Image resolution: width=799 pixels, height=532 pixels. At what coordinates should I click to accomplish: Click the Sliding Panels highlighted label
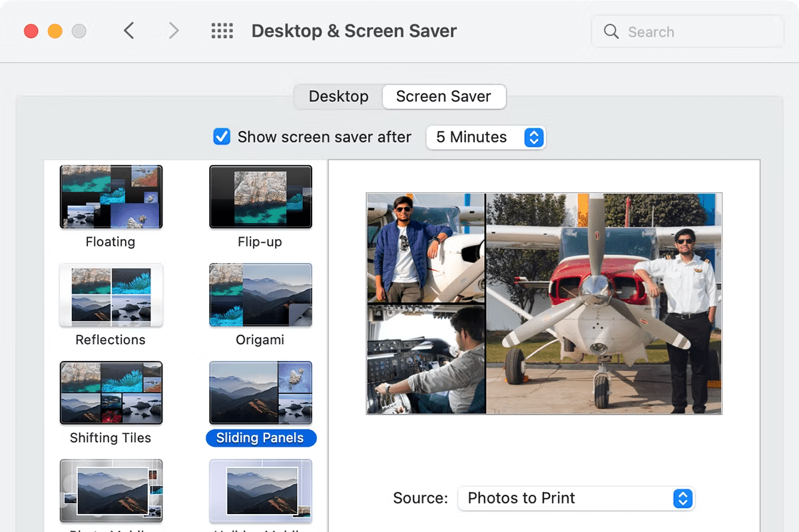point(260,438)
